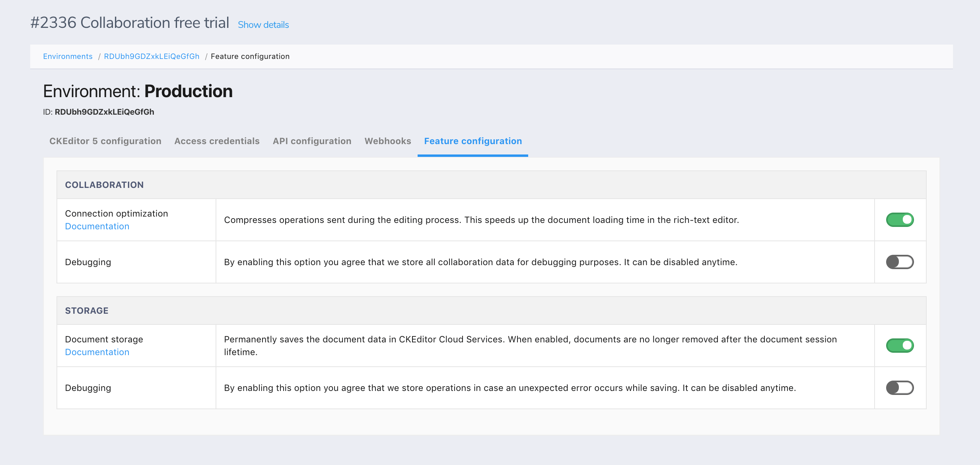This screenshot has height=465, width=980.
Task: Go to Environments in the breadcrumb
Action: pyautogui.click(x=68, y=57)
